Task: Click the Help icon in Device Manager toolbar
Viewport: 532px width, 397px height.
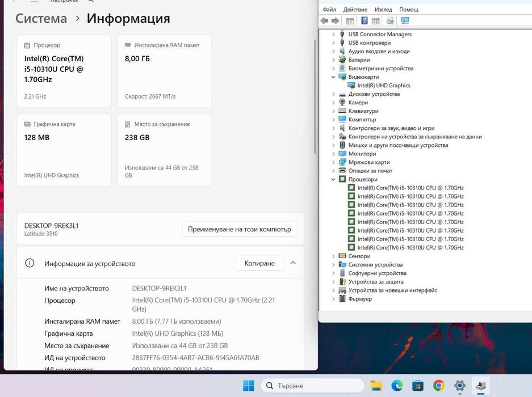Action: click(364, 20)
